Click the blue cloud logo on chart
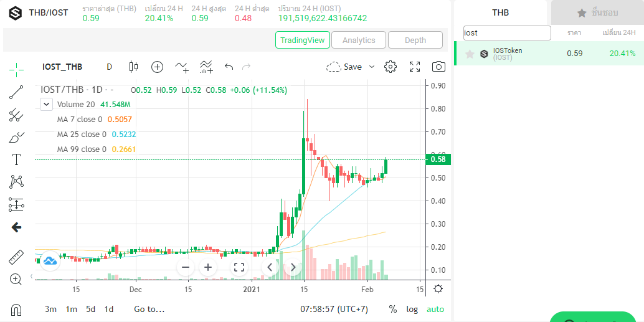The image size is (644, 322). click(50, 260)
